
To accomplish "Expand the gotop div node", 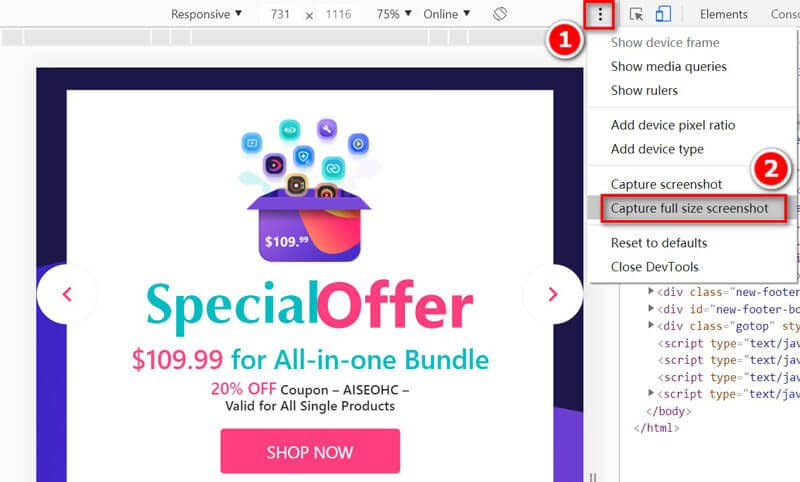I will tap(651, 325).
